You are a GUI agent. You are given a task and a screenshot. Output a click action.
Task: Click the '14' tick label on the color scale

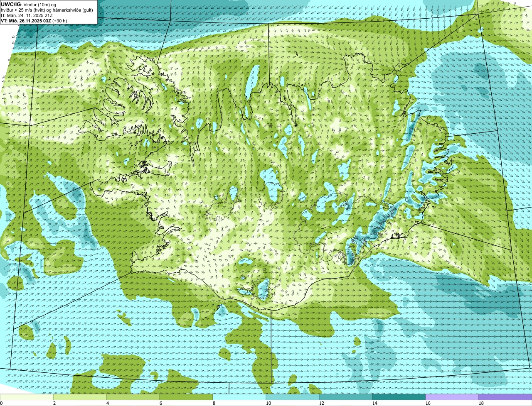pos(375,403)
